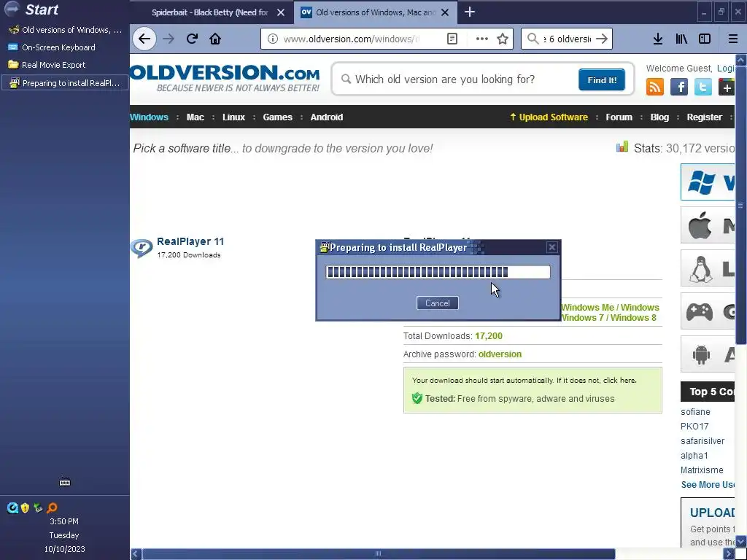Click the browser search text field
This screenshot has height=560, width=747.
click(x=567, y=39)
